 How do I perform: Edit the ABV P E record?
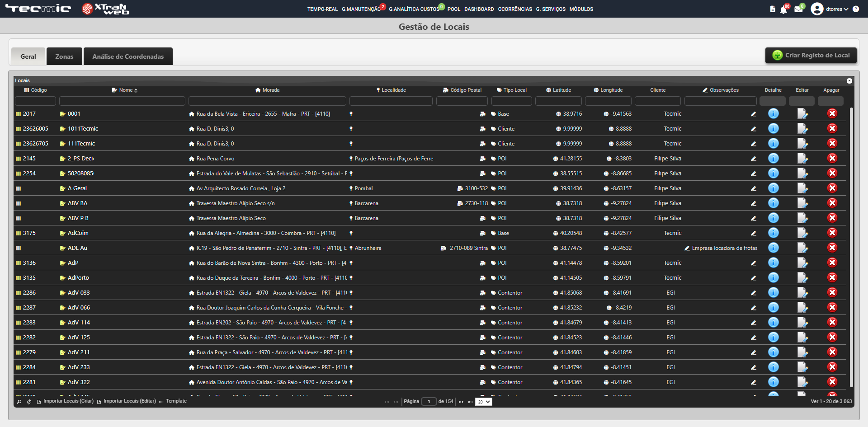(802, 218)
